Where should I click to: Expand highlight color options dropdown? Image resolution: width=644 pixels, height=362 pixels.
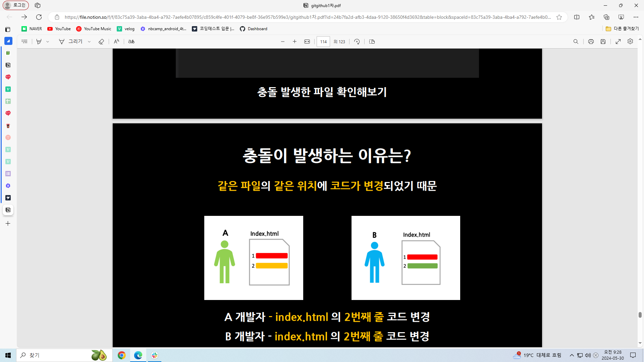click(x=48, y=42)
